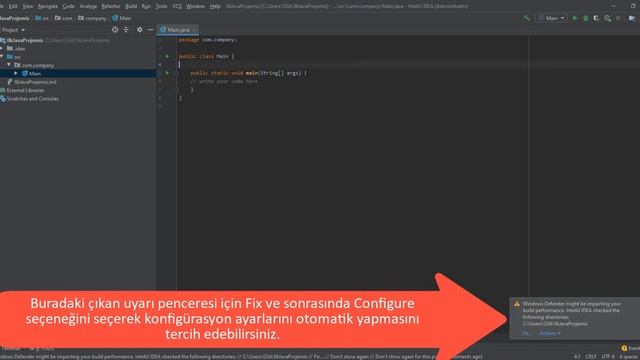Viewport: 640px width, 360px height.
Task: Open the Window menu
Action: click(x=196, y=6)
